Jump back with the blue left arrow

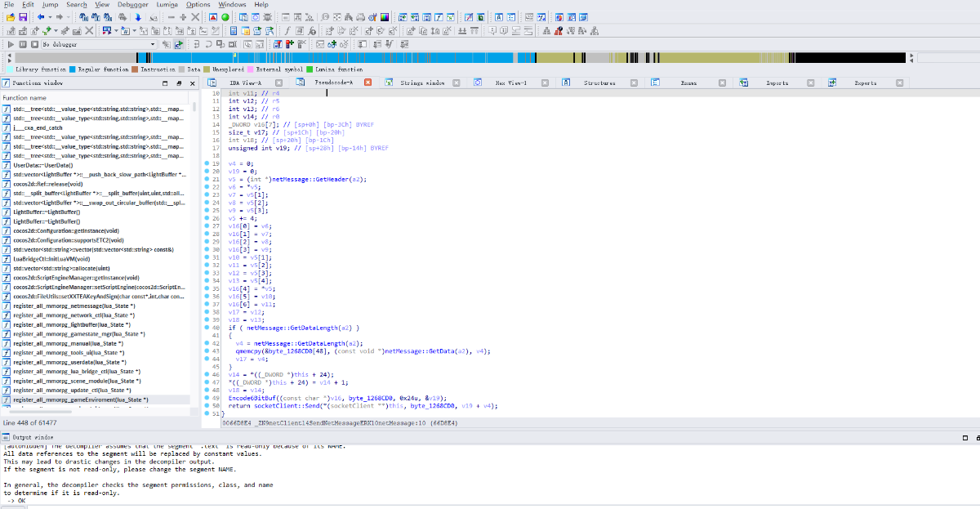[x=41, y=16]
